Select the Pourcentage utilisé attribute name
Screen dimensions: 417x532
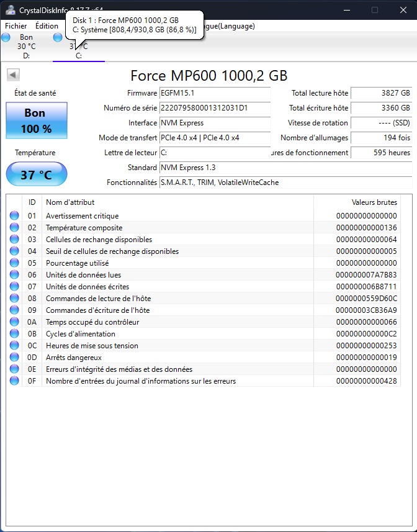[78, 263]
